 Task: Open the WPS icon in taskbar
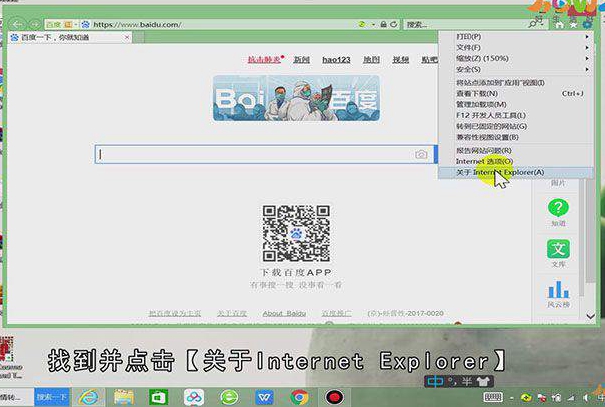click(x=264, y=397)
